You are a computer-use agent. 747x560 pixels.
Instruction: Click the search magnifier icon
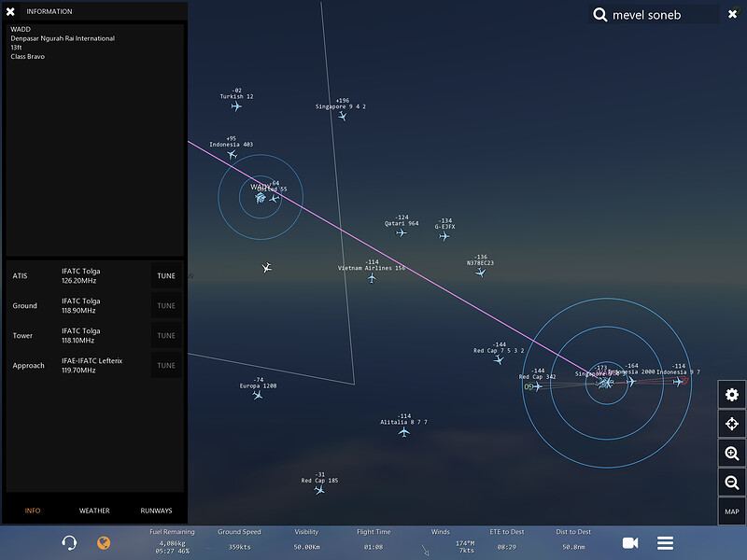click(599, 15)
